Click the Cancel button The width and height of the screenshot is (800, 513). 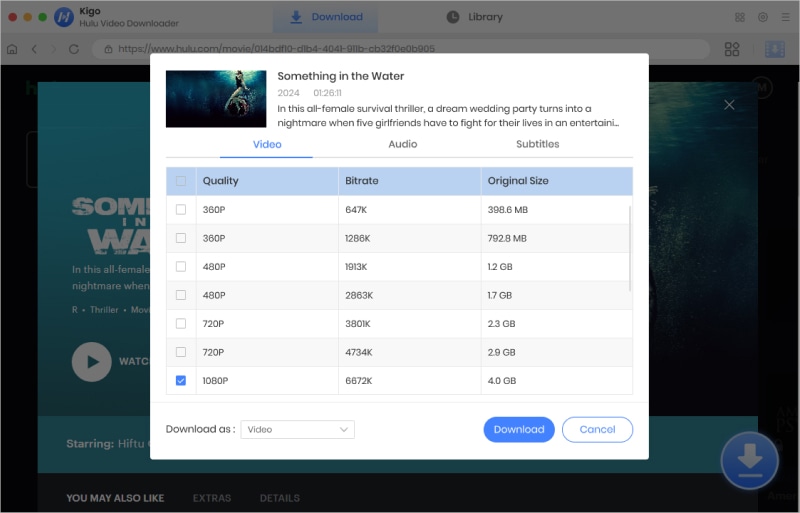(x=597, y=429)
